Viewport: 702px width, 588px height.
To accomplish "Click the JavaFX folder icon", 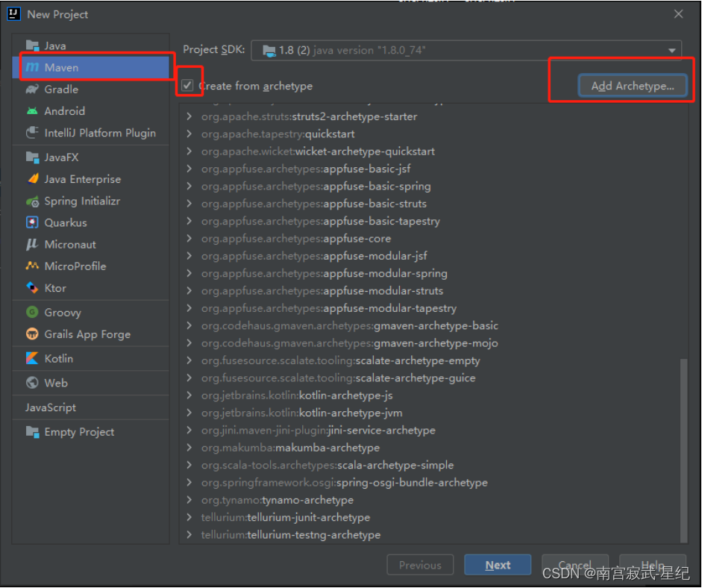I will (x=32, y=157).
